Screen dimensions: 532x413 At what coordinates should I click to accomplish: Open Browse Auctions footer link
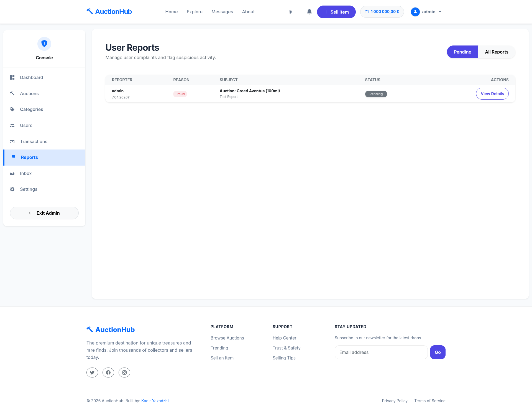click(227, 338)
